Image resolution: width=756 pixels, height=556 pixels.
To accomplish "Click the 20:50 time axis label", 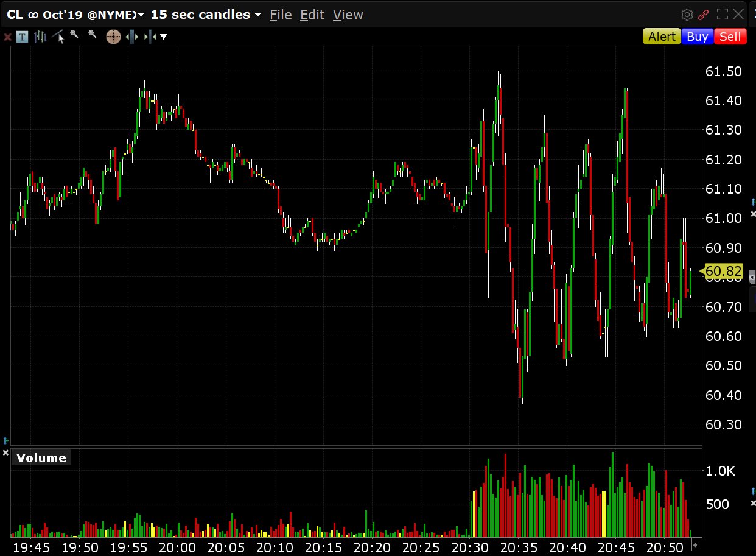I will (x=665, y=547).
